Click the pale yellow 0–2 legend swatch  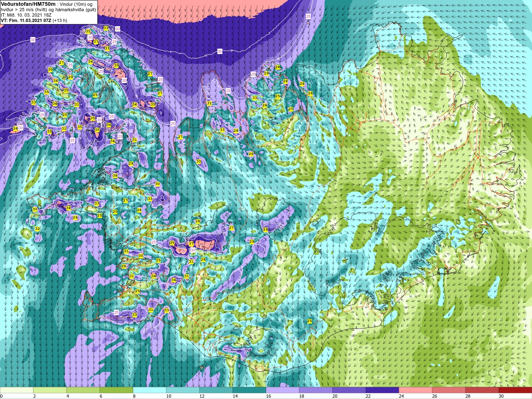tap(17, 390)
